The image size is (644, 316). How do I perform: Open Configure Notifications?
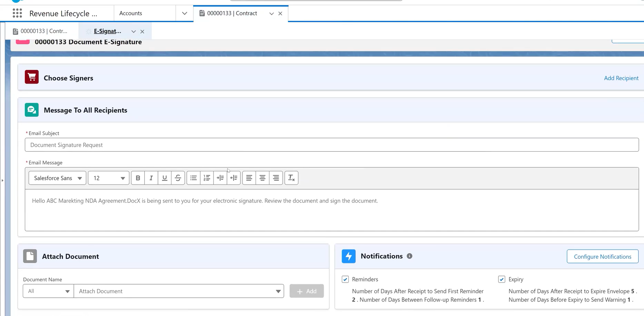pyautogui.click(x=602, y=256)
